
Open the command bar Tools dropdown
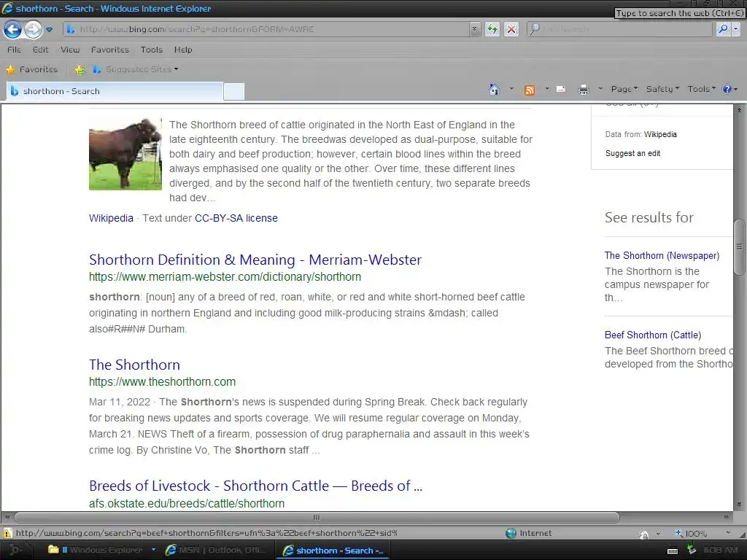tap(701, 89)
